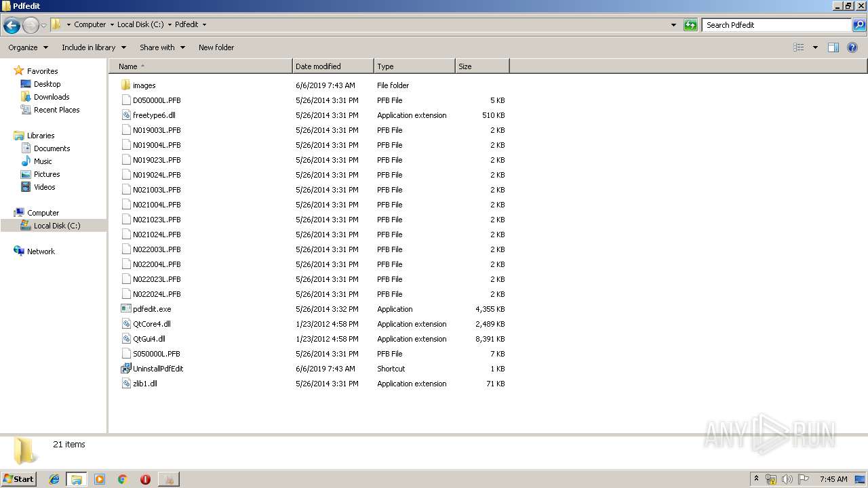The image size is (868, 488).
Task: Select the freetype6.dll file icon
Action: [125, 115]
